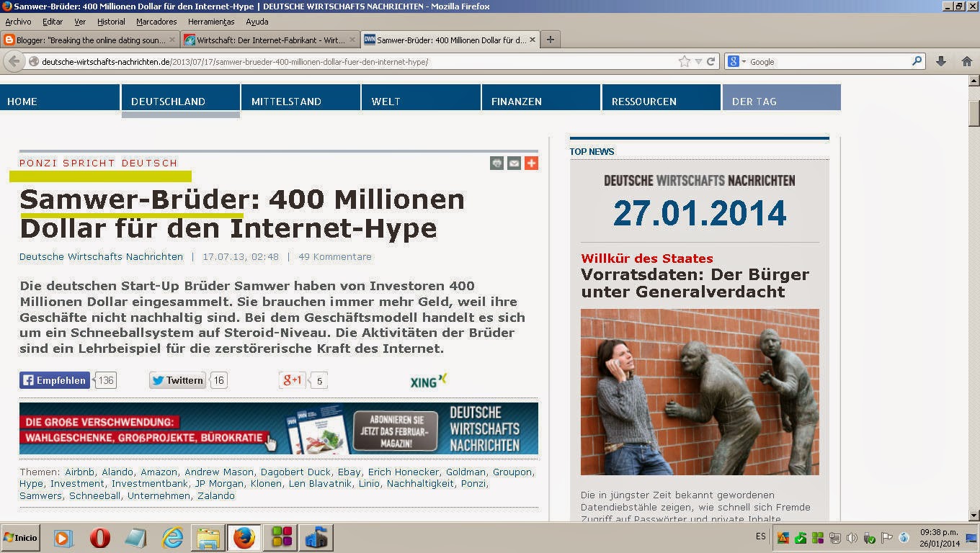Open the Groupon topic link
The height and width of the screenshot is (553, 980).
[512, 472]
